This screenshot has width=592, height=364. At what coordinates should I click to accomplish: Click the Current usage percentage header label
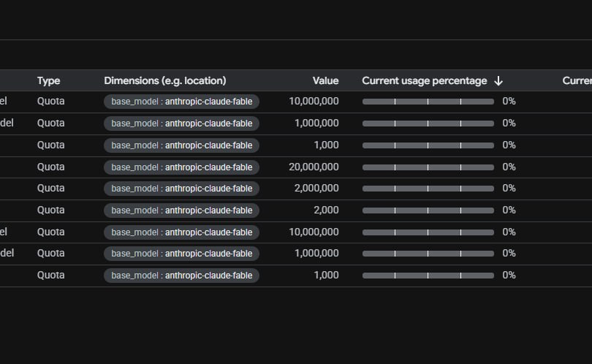pos(425,81)
